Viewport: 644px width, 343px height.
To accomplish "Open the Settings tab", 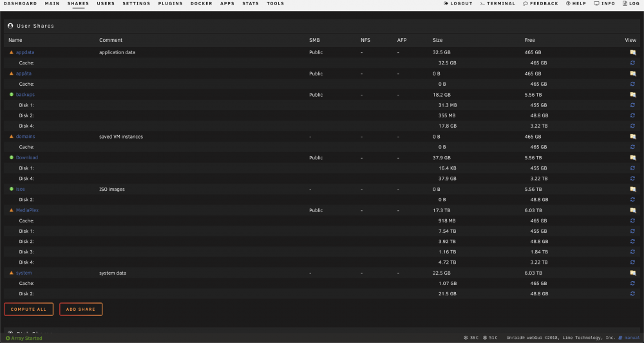I will 137,3.
